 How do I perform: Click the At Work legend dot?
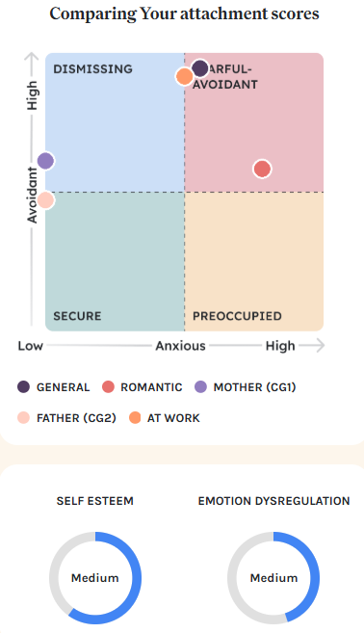(135, 417)
